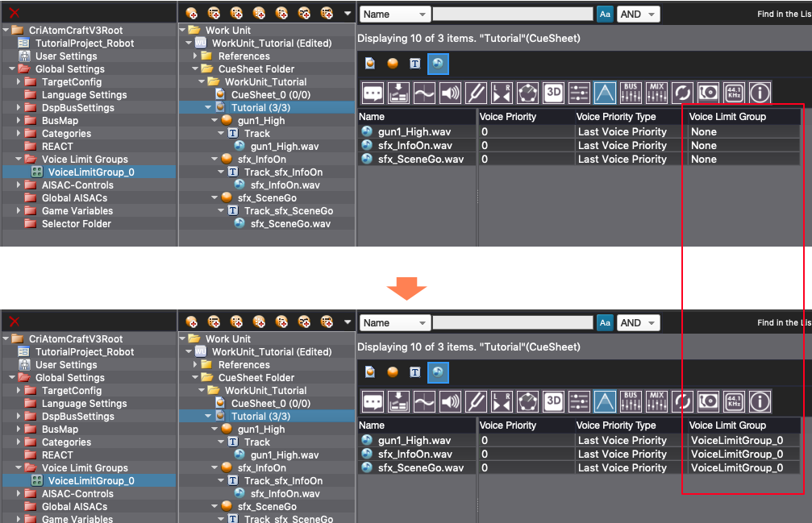The image size is (812, 523).
Task: Click the 44.1 kHz sampling rate icon in the lower toolbar
Action: click(734, 401)
